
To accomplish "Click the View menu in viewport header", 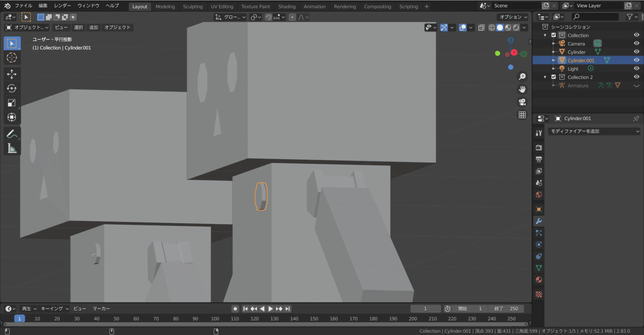I will (61, 27).
